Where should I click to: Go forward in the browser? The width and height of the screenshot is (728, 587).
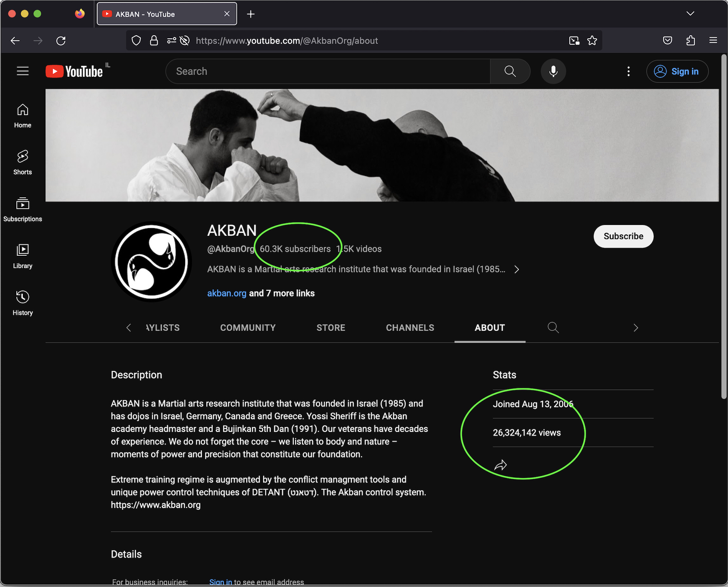(38, 40)
